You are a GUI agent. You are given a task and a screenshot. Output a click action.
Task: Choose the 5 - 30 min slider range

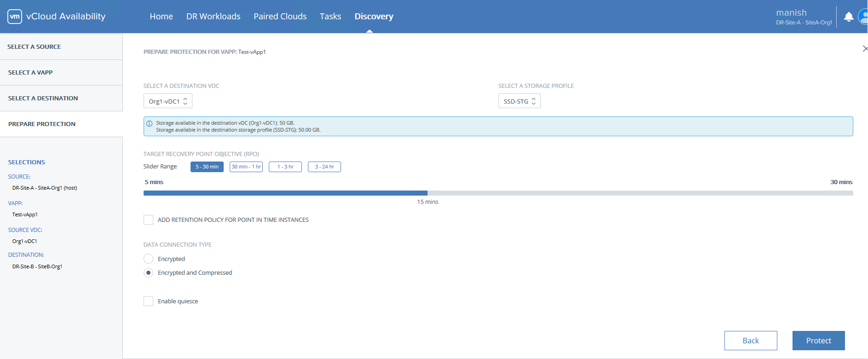point(207,167)
